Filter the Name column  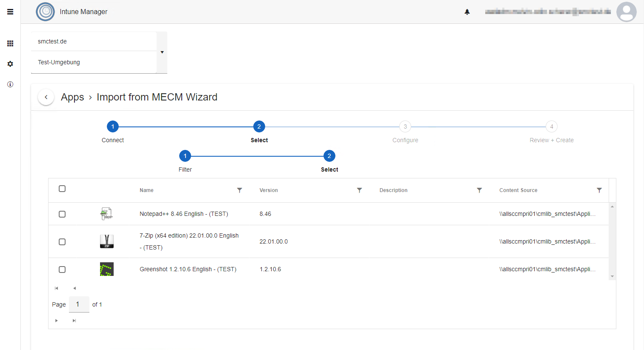click(x=240, y=190)
